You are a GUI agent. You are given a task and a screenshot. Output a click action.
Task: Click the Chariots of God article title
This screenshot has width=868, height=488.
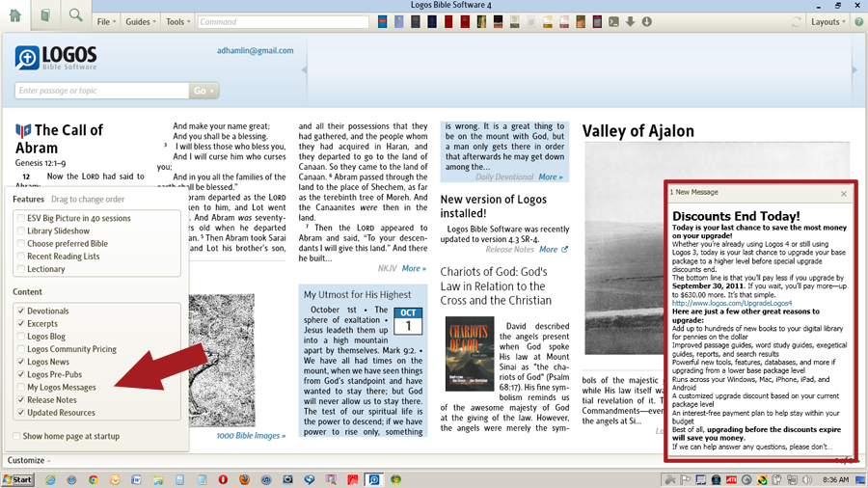(x=496, y=286)
